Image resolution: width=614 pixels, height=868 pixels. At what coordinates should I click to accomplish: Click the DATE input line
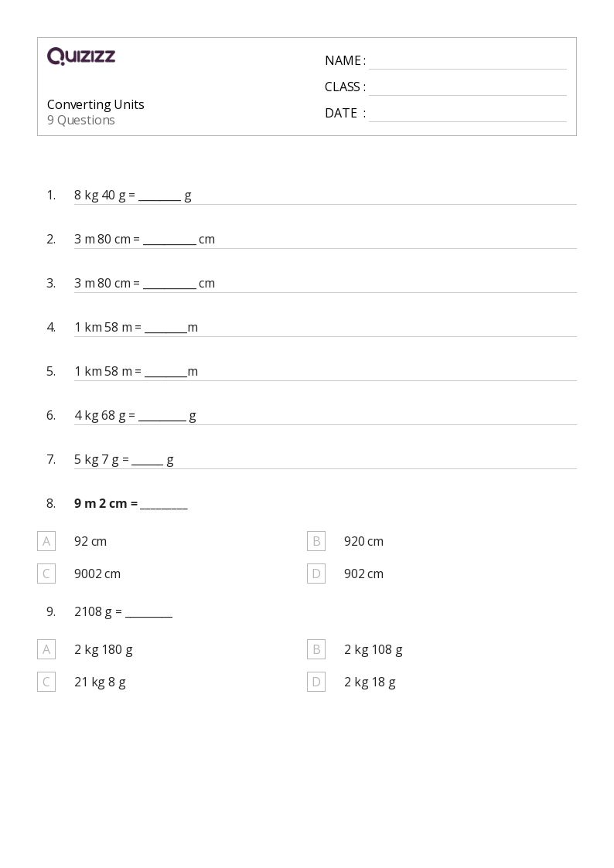[467, 114]
